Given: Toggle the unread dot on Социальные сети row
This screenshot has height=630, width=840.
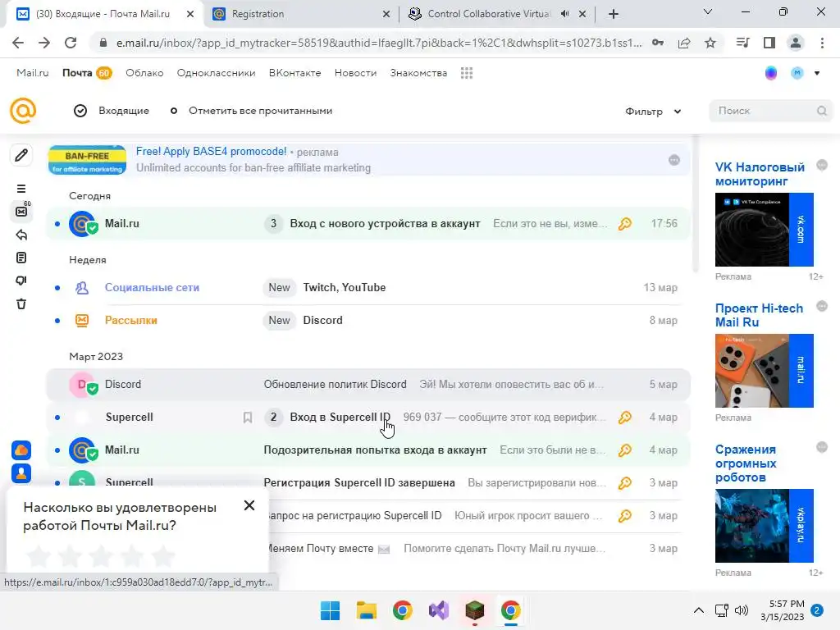Looking at the screenshot, I should 57,288.
